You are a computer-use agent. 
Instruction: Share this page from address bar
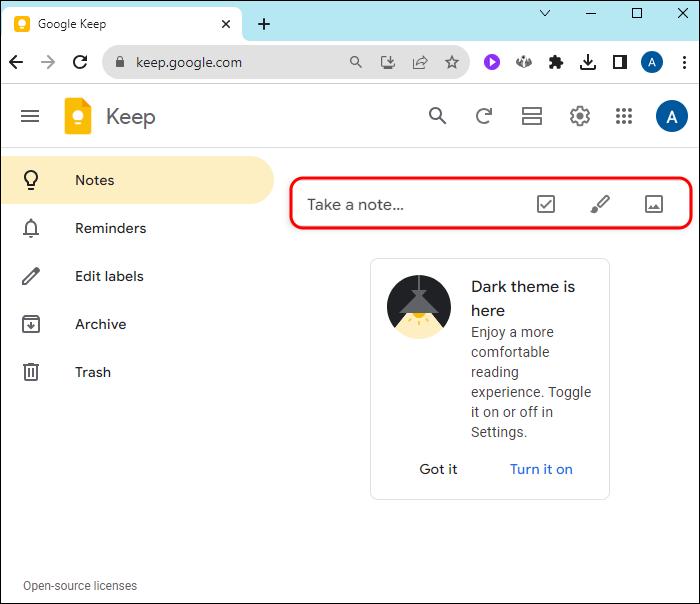coord(420,62)
